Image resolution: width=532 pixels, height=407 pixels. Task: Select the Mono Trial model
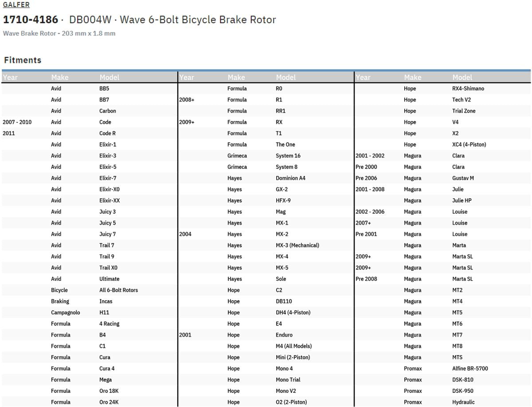click(288, 380)
